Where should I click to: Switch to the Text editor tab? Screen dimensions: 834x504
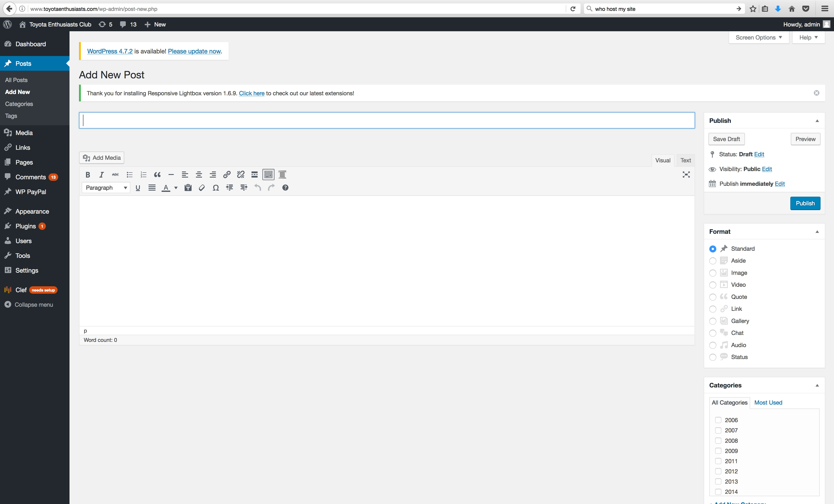point(685,160)
